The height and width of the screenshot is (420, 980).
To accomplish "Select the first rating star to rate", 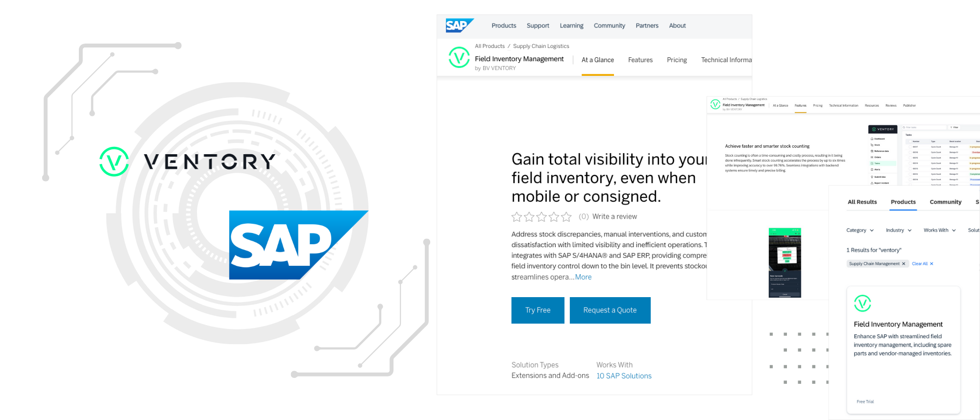I will [x=516, y=216].
